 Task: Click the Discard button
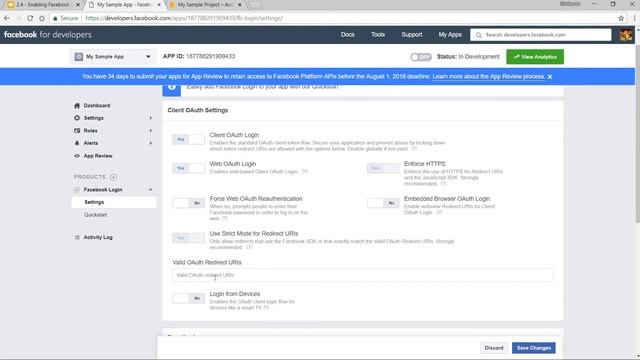click(494, 348)
